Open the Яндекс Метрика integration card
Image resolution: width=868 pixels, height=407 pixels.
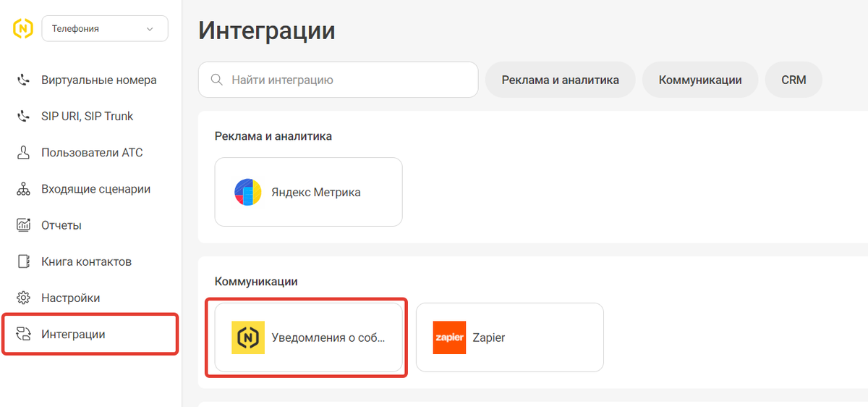(x=309, y=192)
